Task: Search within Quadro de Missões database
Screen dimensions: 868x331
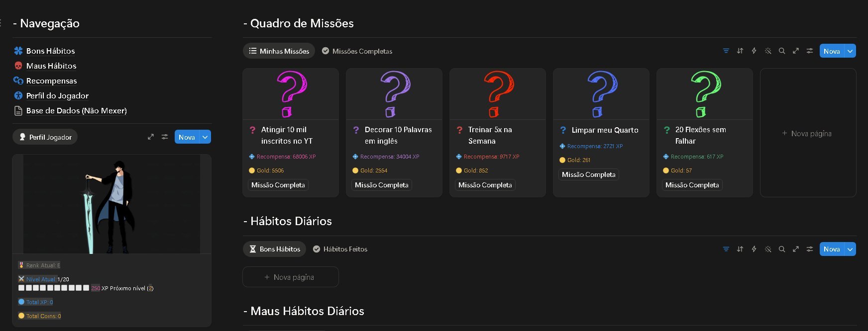Action: tap(782, 51)
